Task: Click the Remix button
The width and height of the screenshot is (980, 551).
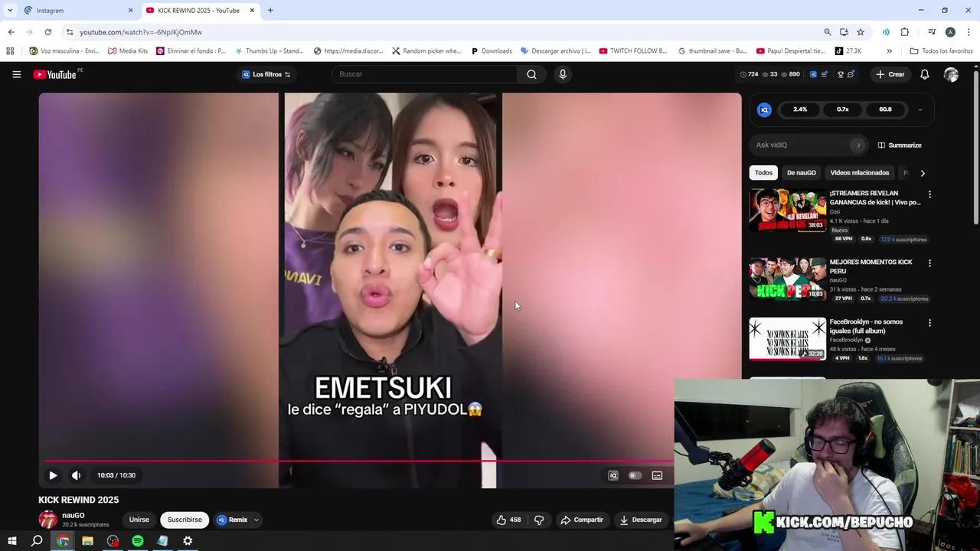Action: 233,520
